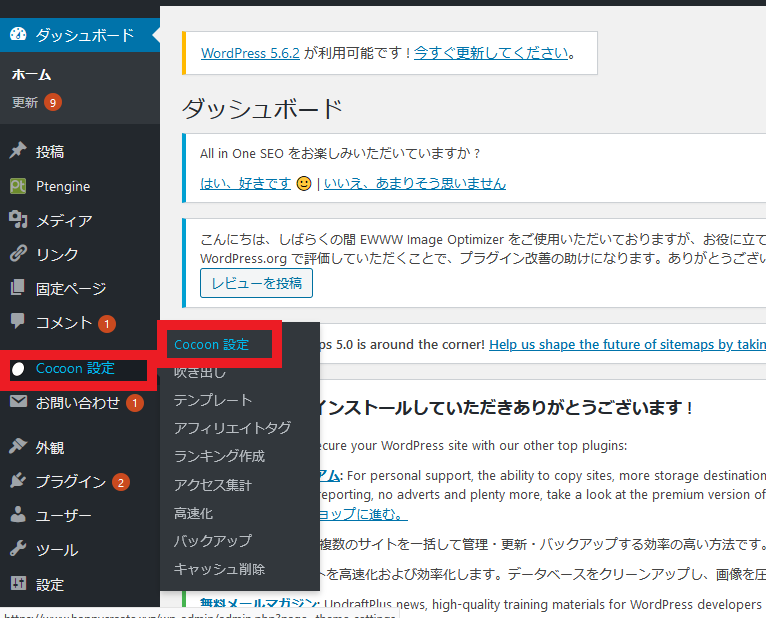Select Cocoon 設定 in the flyout submenu

coord(212,345)
